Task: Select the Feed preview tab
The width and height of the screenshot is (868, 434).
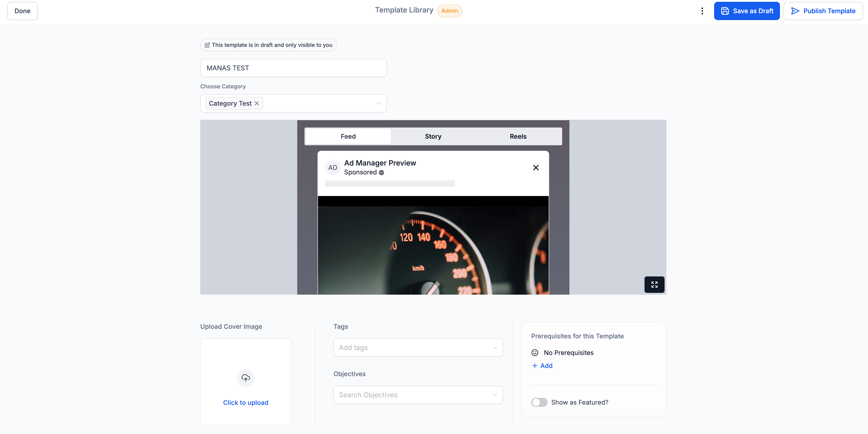Action: coord(348,137)
